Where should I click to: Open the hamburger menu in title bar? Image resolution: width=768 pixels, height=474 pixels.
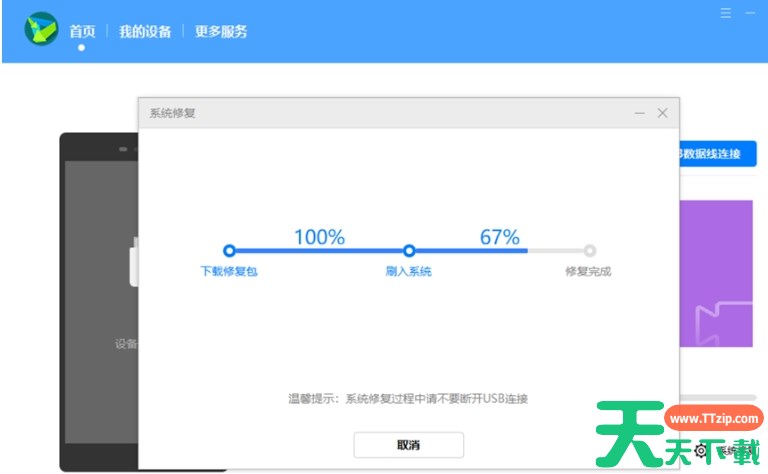726,13
